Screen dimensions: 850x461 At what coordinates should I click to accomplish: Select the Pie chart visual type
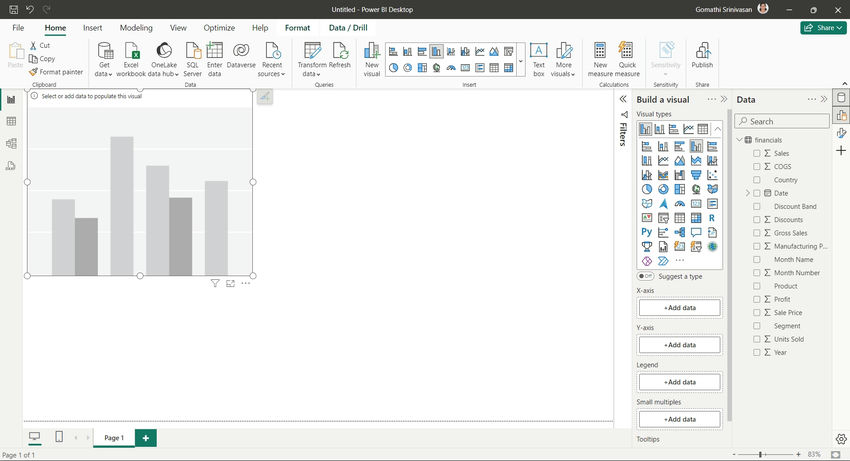point(647,189)
